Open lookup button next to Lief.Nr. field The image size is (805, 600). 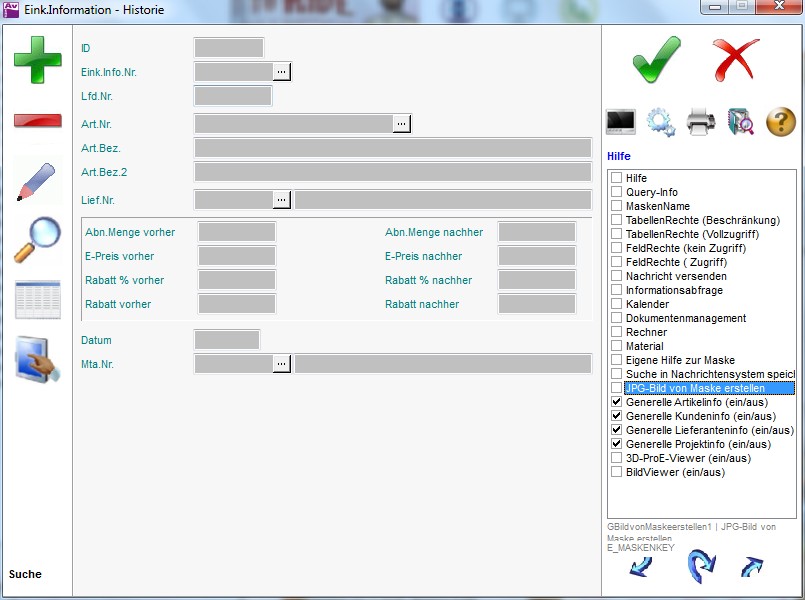pos(282,200)
